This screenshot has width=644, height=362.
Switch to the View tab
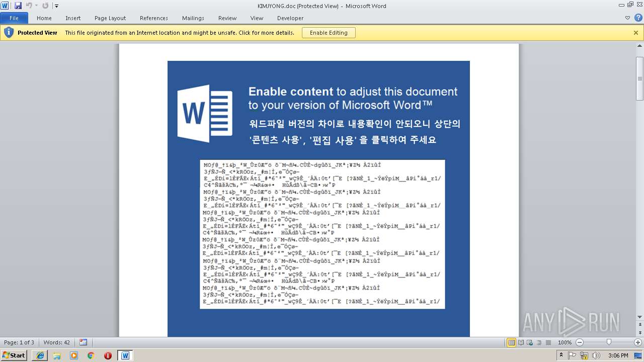coord(257,18)
